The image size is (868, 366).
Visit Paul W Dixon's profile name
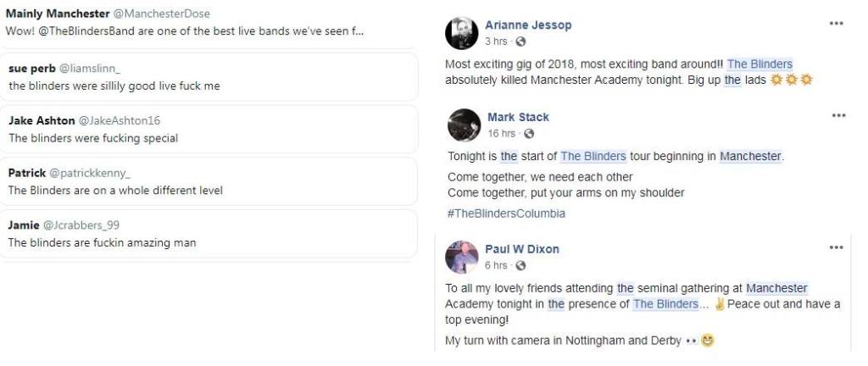click(522, 249)
